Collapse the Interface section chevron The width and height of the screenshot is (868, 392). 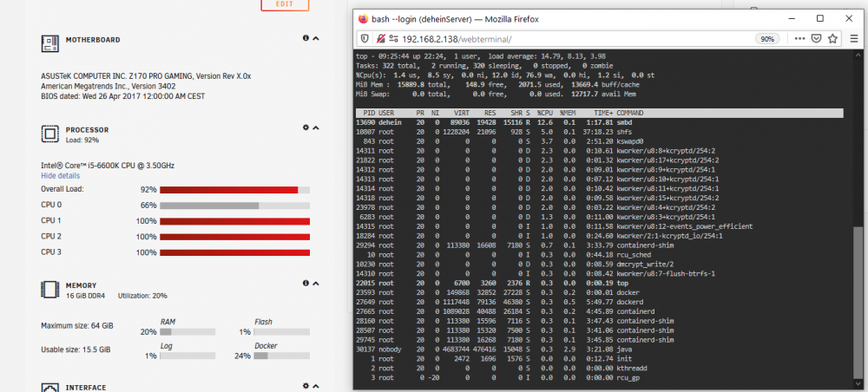[316, 387]
